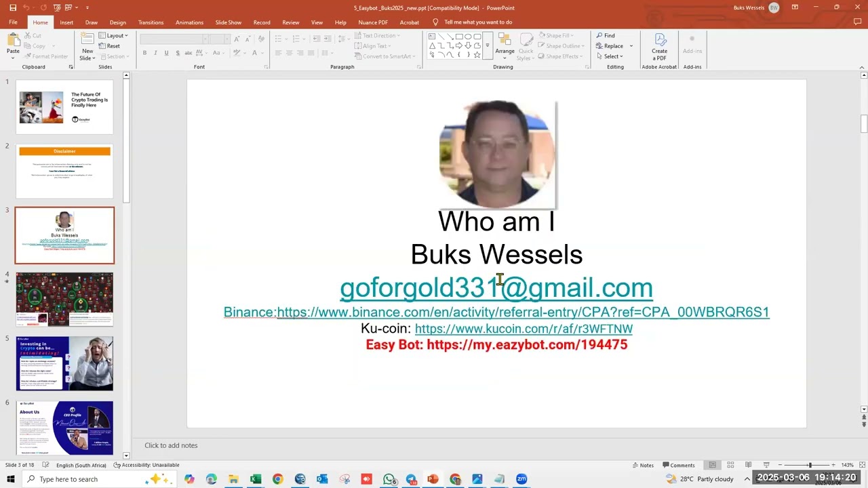The height and width of the screenshot is (488, 868).
Task: Switch to the Design tab
Action: [x=117, y=22]
